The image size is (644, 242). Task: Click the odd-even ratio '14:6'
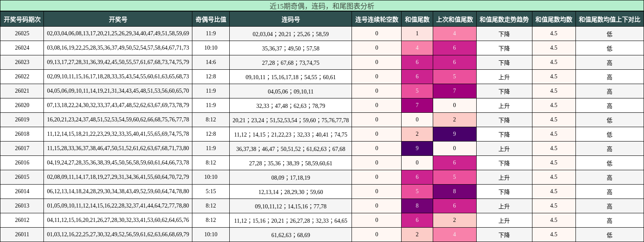click(211, 62)
